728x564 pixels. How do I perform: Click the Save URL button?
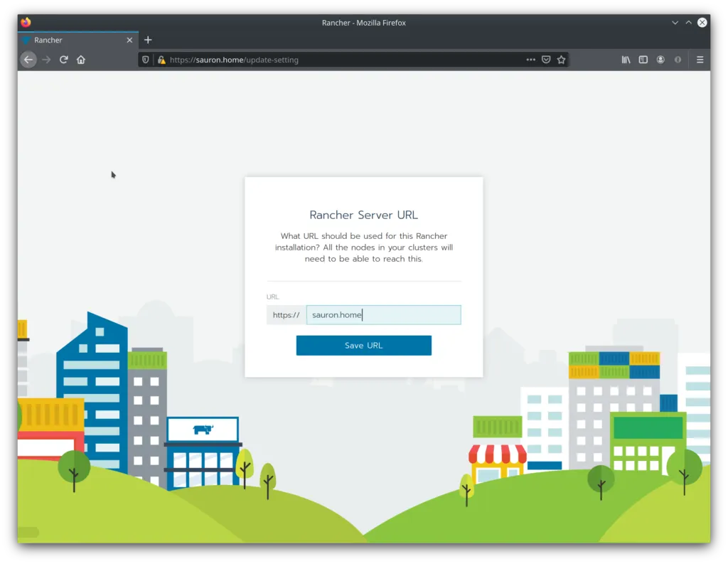[x=363, y=346]
